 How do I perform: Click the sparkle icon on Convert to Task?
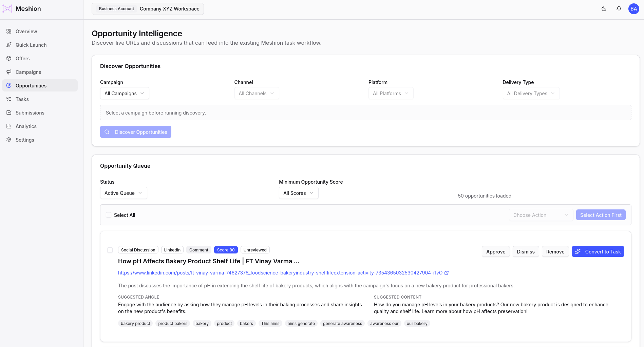pyautogui.click(x=578, y=251)
